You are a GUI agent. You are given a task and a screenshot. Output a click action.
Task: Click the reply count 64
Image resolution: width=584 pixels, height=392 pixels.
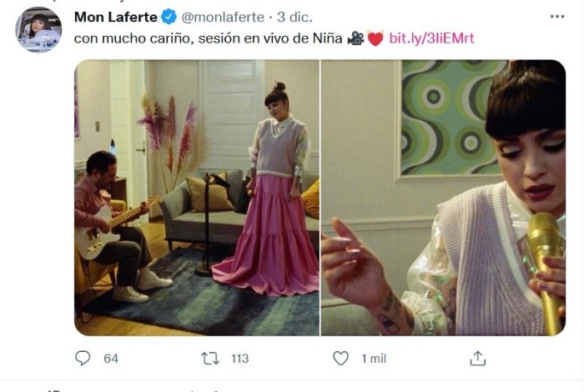tap(111, 359)
